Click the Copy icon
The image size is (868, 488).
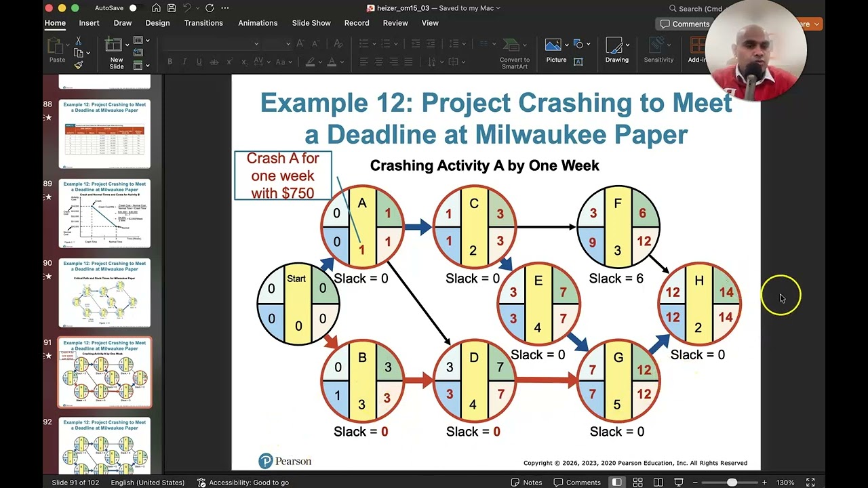(79, 53)
